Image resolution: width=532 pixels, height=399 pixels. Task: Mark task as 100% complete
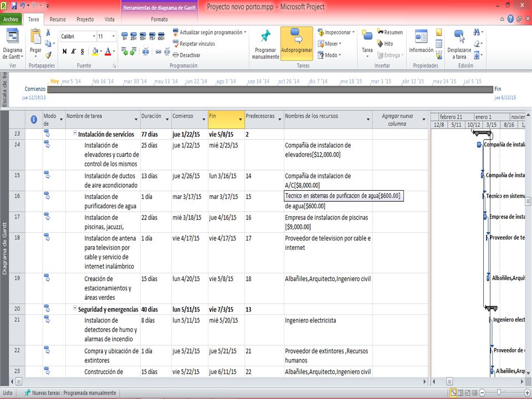click(x=161, y=36)
